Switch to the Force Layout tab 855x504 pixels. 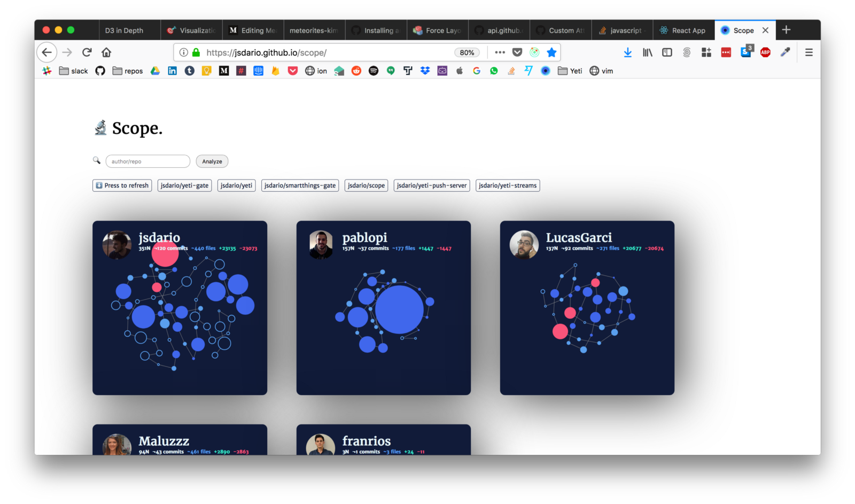[x=438, y=30]
